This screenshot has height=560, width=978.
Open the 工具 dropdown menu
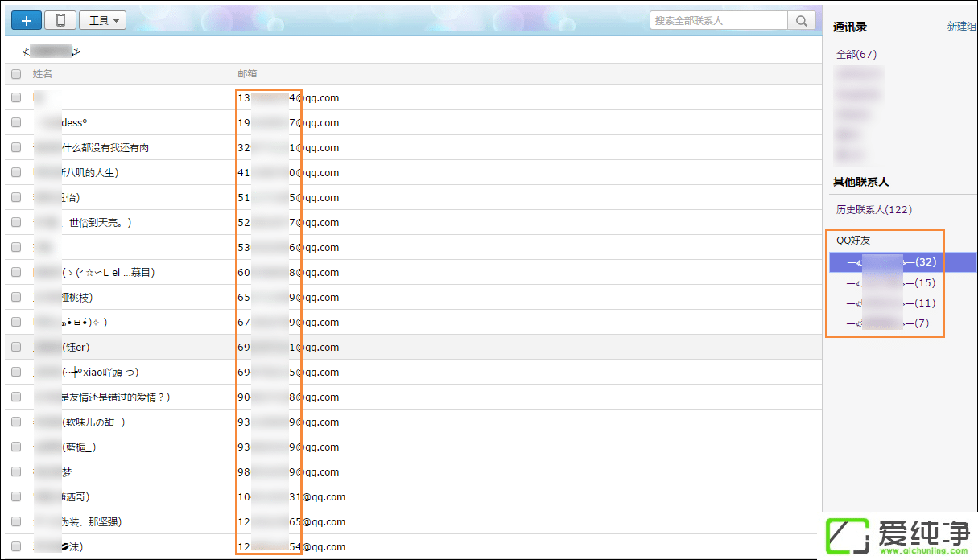[x=103, y=20]
